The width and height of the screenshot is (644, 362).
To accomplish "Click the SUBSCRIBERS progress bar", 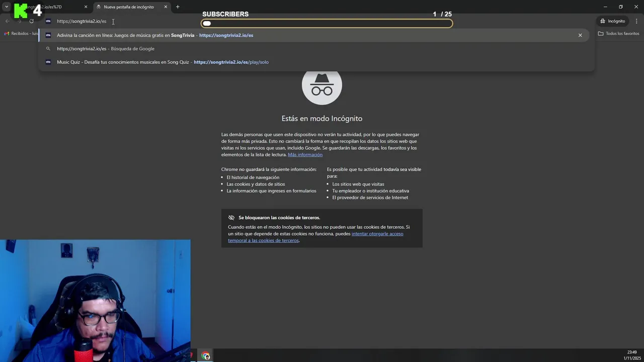I will 327,23.
